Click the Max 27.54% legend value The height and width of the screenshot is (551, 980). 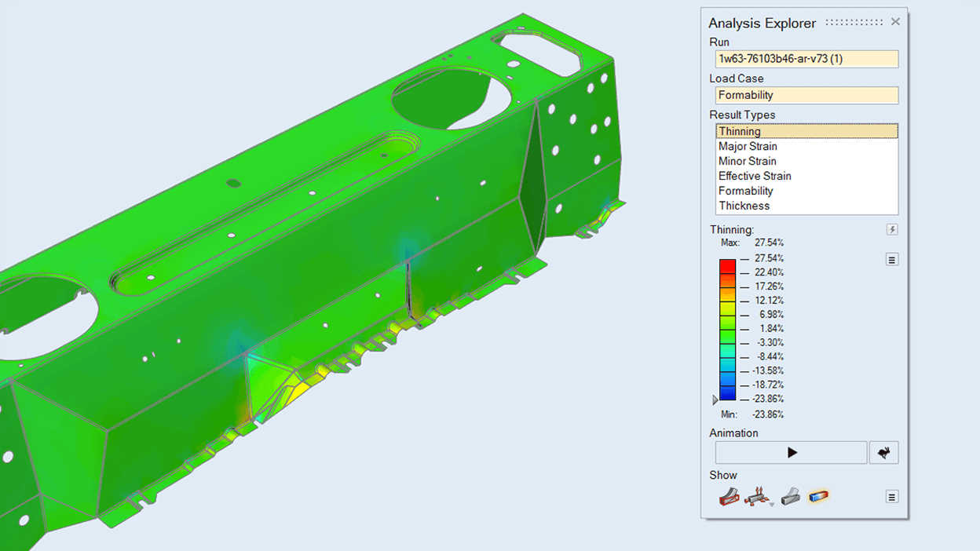pos(769,243)
